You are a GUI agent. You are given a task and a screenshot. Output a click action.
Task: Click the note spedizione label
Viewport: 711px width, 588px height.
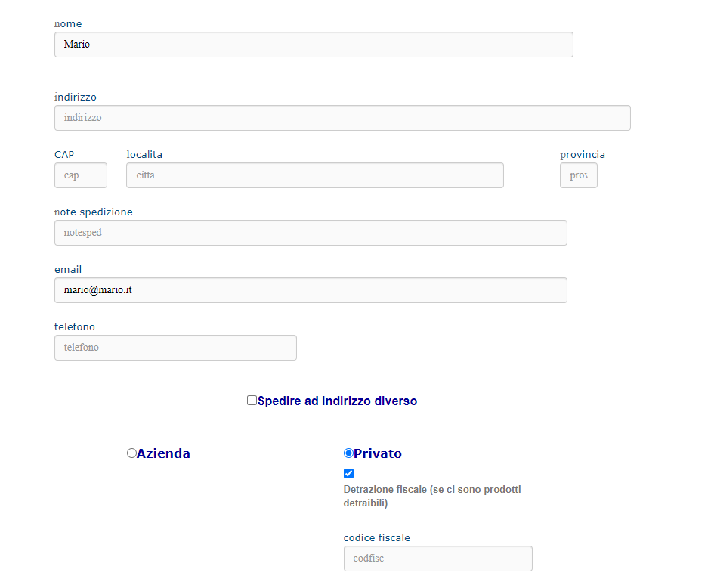(x=94, y=212)
